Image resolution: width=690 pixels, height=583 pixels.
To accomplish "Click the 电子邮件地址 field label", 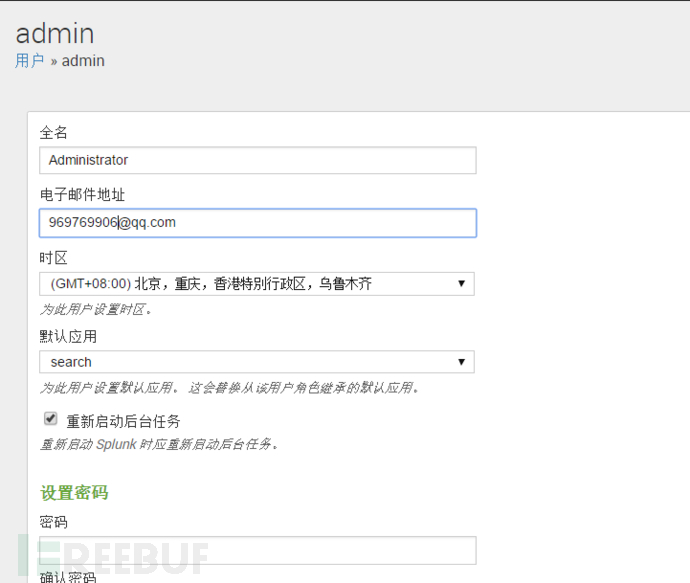I will click(x=82, y=194).
